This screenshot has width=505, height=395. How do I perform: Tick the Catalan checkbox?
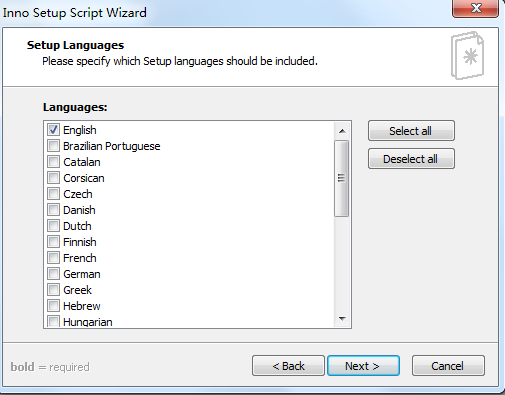[x=53, y=161]
